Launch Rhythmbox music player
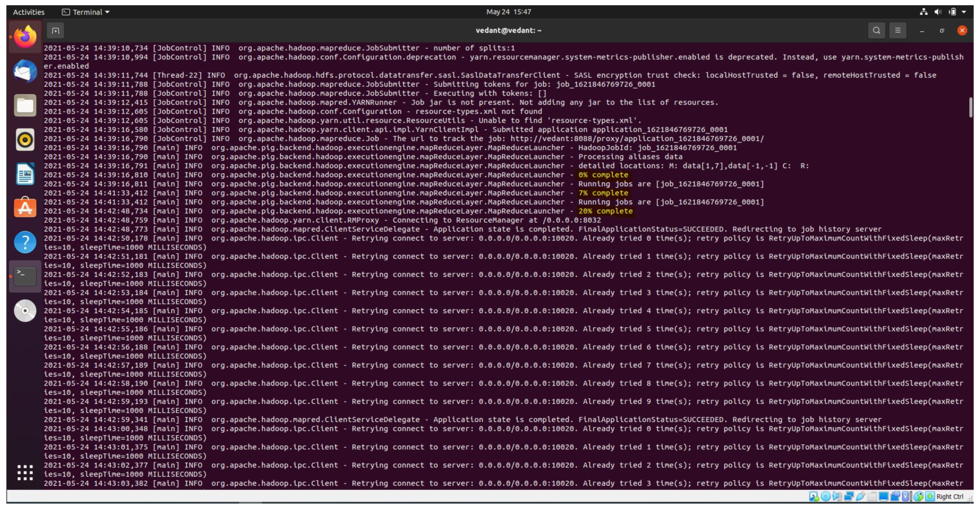 click(25, 140)
